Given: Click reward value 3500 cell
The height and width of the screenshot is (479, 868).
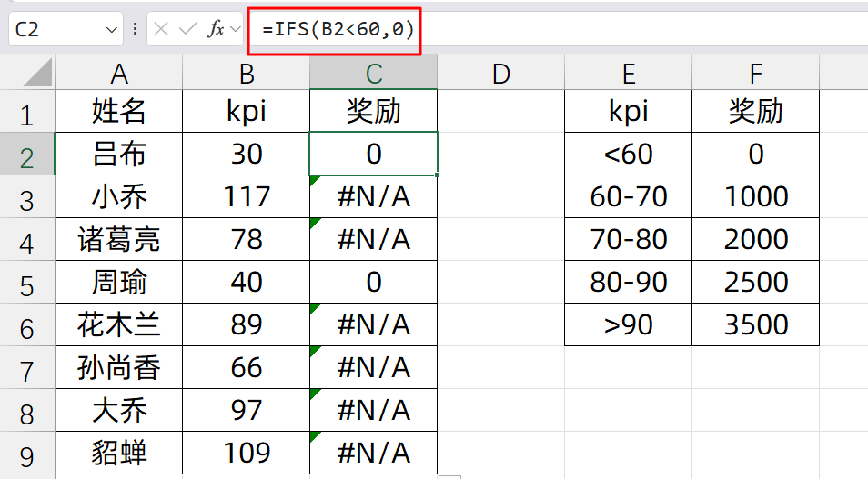Looking at the screenshot, I should [x=755, y=324].
